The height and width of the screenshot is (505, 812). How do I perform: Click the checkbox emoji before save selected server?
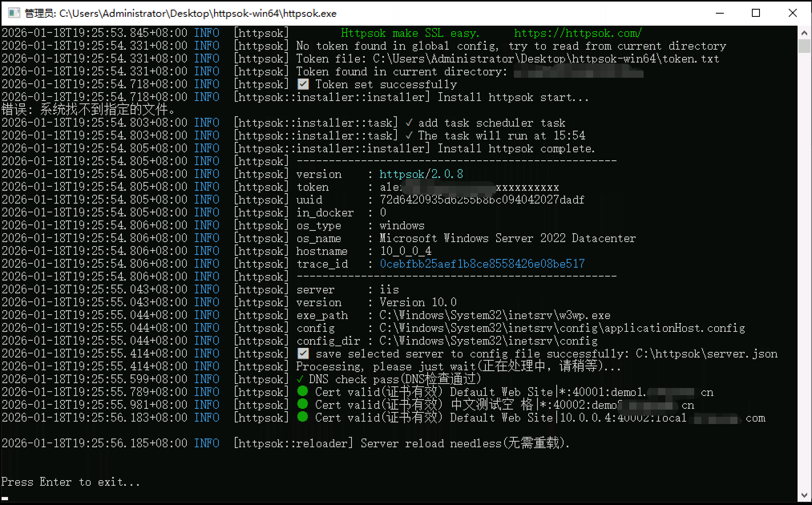(x=303, y=353)
